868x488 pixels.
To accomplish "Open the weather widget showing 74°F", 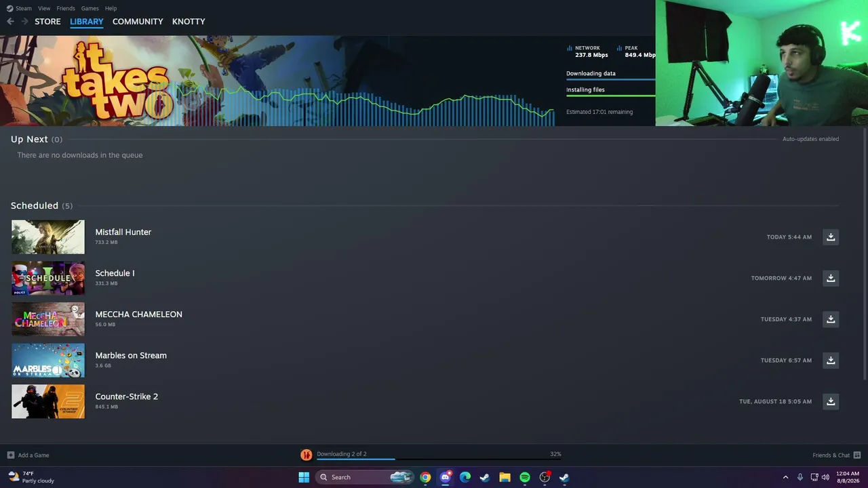I will [x=31, y=477].
